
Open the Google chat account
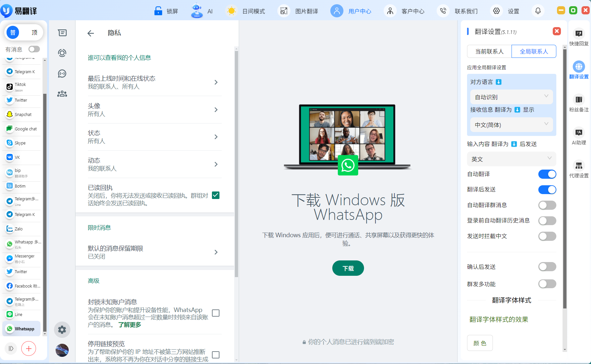pyautogui.click(x=22, y=129)
